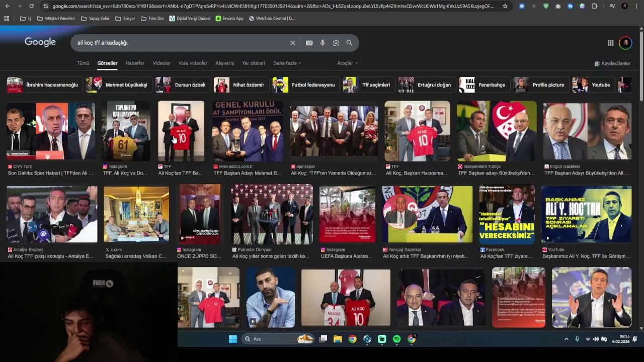Filter by Profile picture chip

coord(541,85)
